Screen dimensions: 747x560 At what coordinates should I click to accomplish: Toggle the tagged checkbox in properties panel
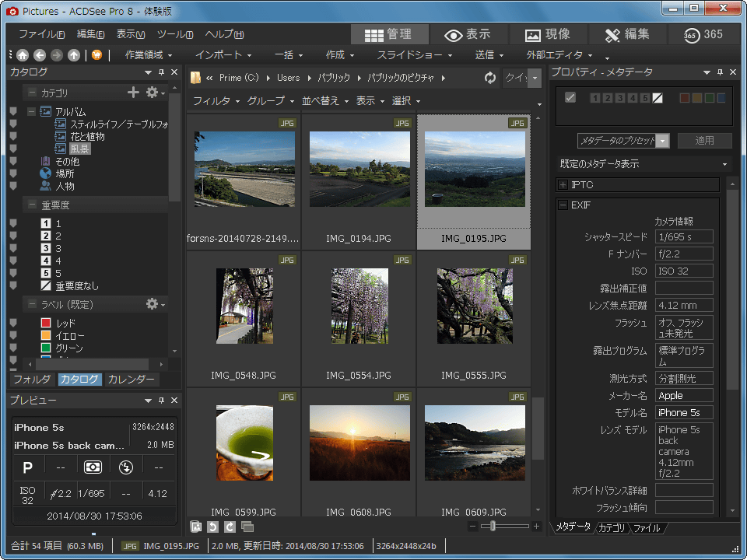coord(570,98)
